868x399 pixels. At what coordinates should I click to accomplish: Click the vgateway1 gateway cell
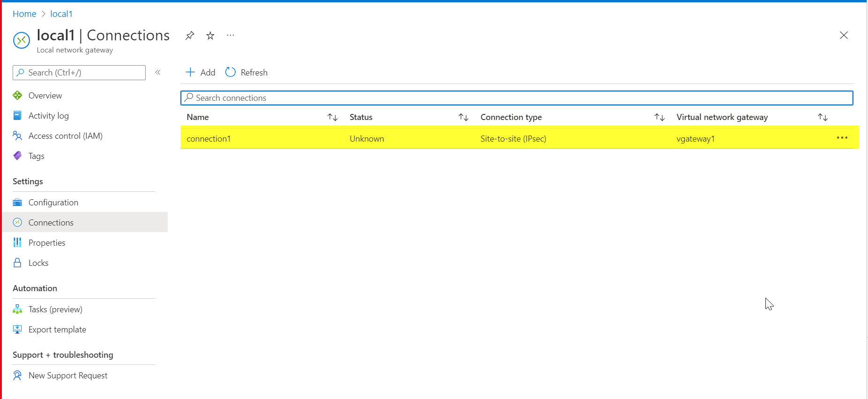point(696,139)
